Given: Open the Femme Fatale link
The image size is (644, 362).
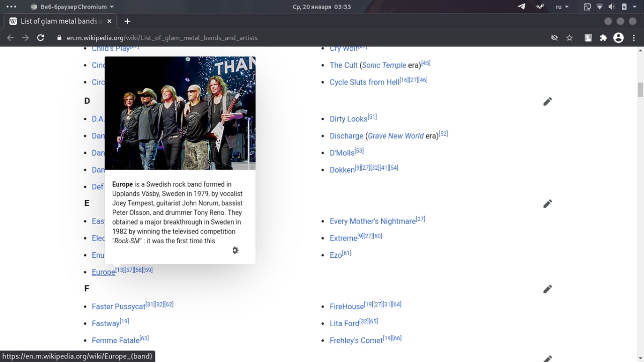Looking at the screenshot, I should point(115,340).
